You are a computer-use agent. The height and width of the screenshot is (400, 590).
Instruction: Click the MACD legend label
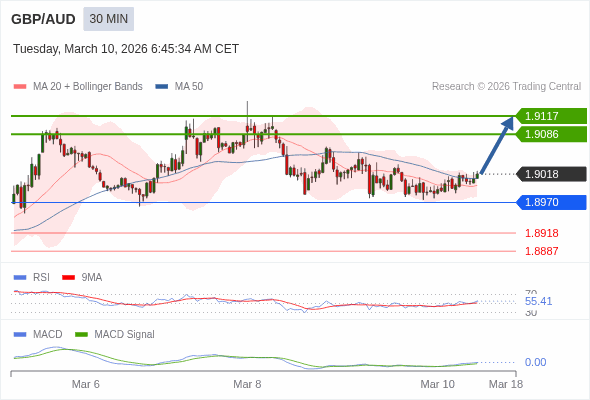click(x=48, y=335)
